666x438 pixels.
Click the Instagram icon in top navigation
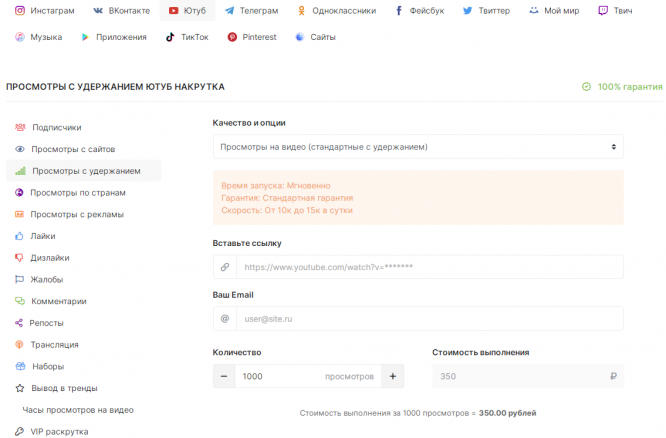[x=19, y=10]
